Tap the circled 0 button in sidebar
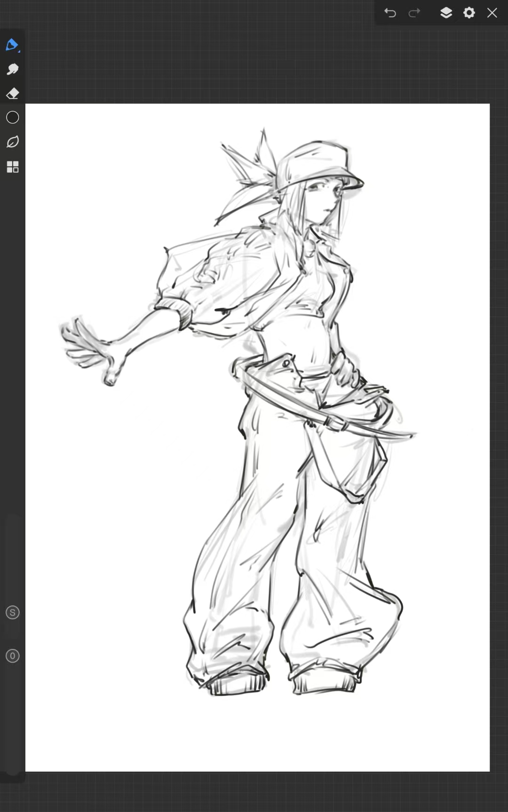Image resolution: width=508 pixels, height=812 pixels. click(x=12, y=656)
